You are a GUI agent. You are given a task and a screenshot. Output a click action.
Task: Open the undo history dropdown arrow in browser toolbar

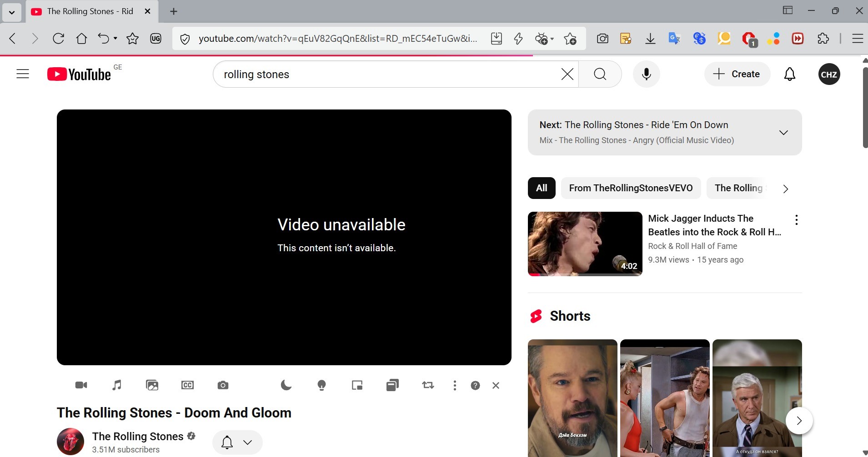115,39
